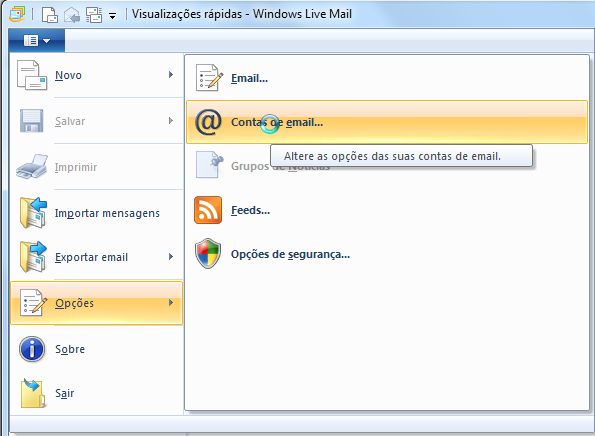Expand the Exportar email submenu arrow
Viewport: 595px width, 436px height.
tap(171, 257)
